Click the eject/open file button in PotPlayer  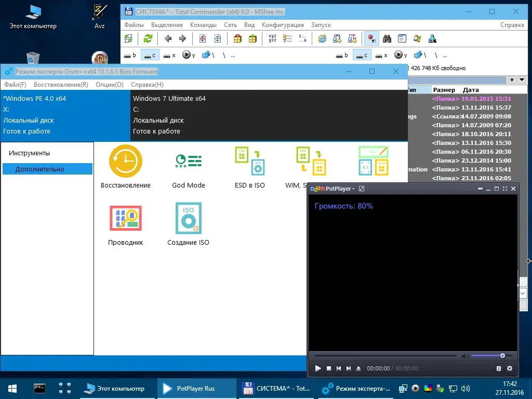pyautogui.click(x=358, y=368)
